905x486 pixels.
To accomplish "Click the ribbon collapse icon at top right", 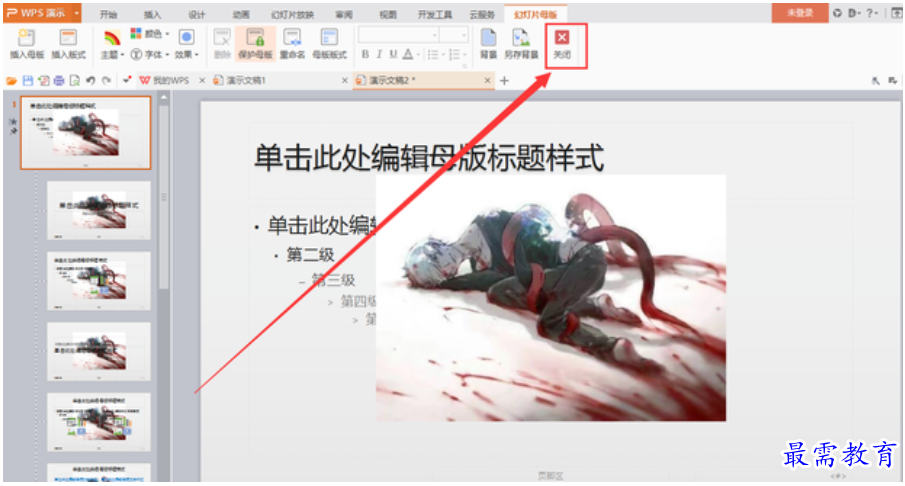I will point(896,13).
